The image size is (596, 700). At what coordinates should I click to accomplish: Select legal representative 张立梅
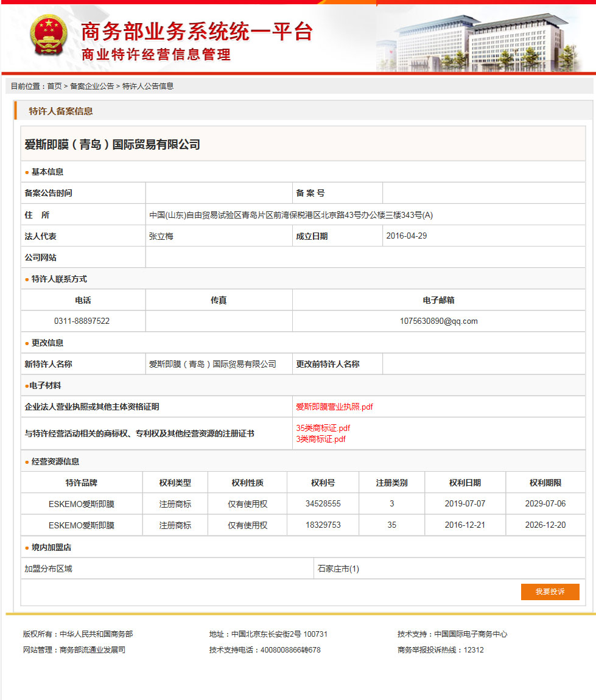coord(161,236)
